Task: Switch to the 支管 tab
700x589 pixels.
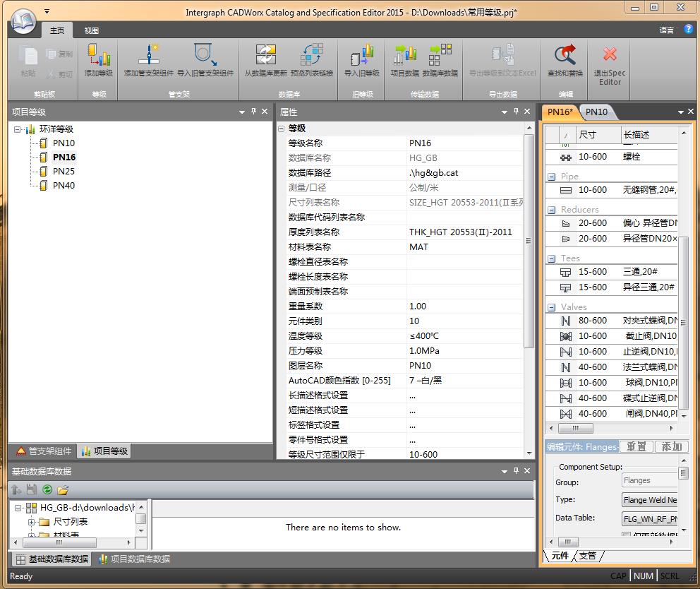Action: pos(588,556)
